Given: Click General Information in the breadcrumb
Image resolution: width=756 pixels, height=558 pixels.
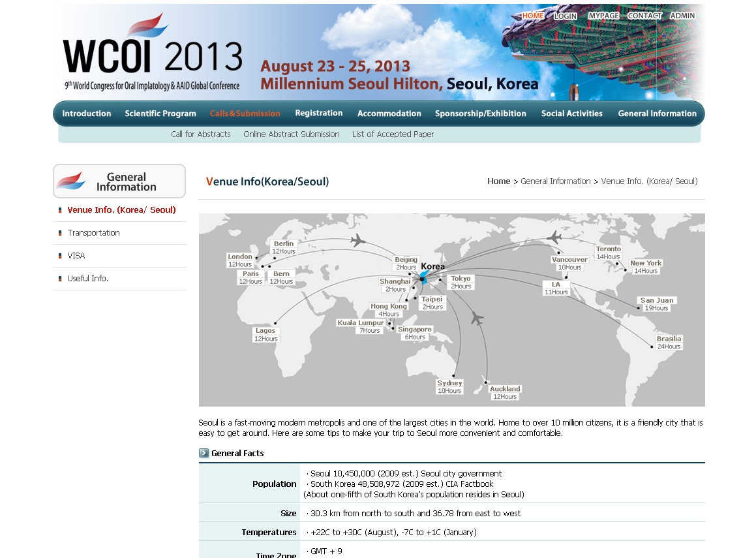Looking at the screenshot, I should [556, 181].
